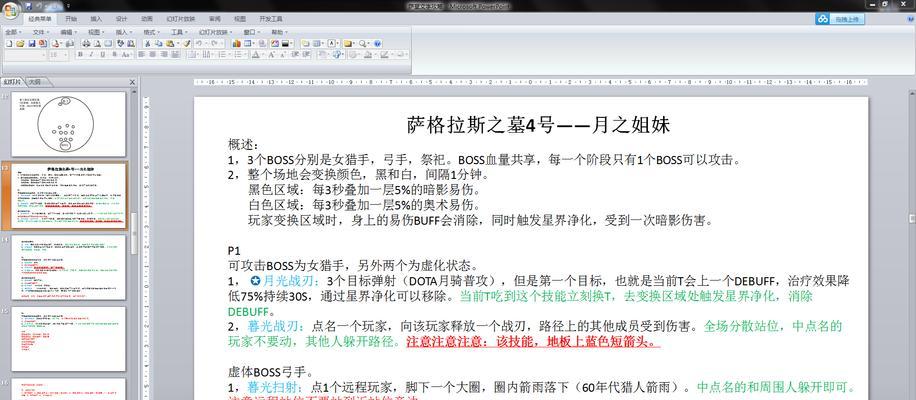Select the slide thumbnail with circle diagram
This screenshot has width=916, height=400.
(x=68, y=124)
